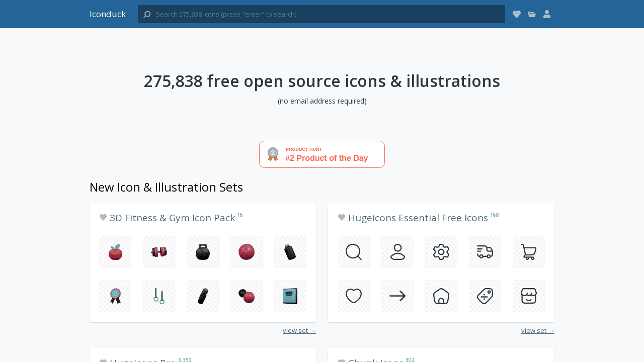The width and height of the screenshot is (644, 362).
Task: Open favorites heart icon in header
Action: (x=517, y=14)
